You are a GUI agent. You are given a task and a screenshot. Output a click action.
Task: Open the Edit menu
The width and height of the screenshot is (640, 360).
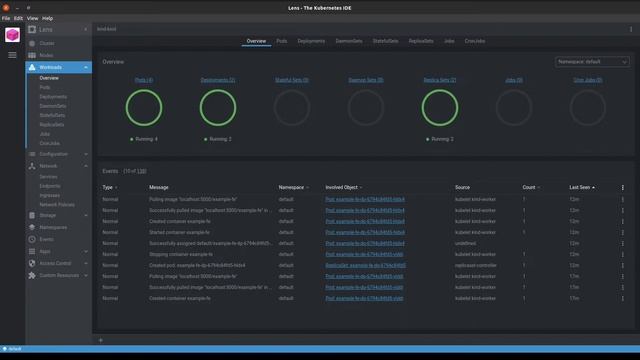(x=18, y=18)
